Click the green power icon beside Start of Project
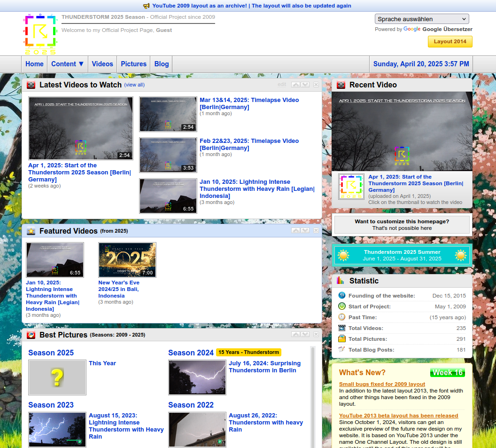This screenshot has width=496, height=448. click(342, 307)
